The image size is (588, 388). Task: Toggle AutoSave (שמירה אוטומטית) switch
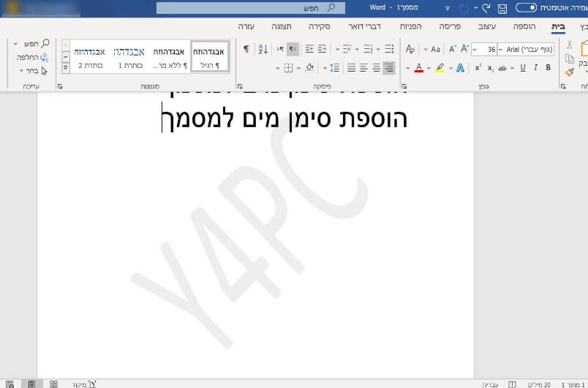526,7
